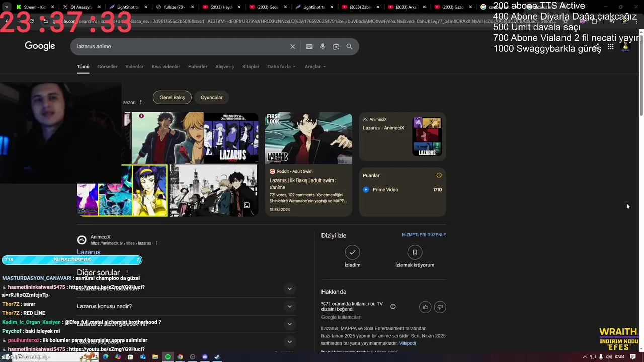Select the Oyuncular chip

point(212,97)
